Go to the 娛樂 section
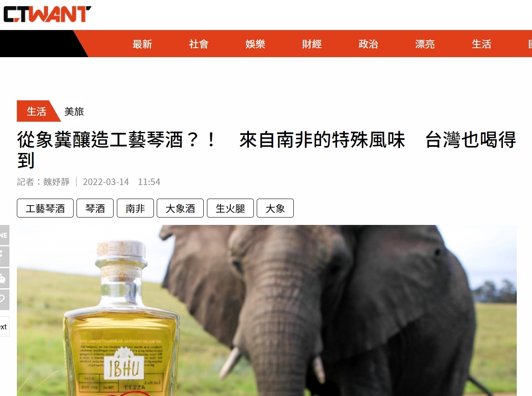This screenshot has width=532, height=396. (256, 44)
